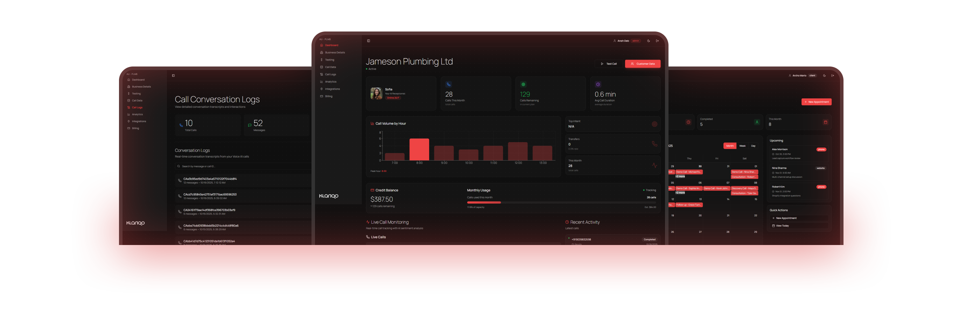Click the logout icon in the top bar
The height and width of the screenshot is (315, 980).
pyautogui.click(x=657, y=41)
